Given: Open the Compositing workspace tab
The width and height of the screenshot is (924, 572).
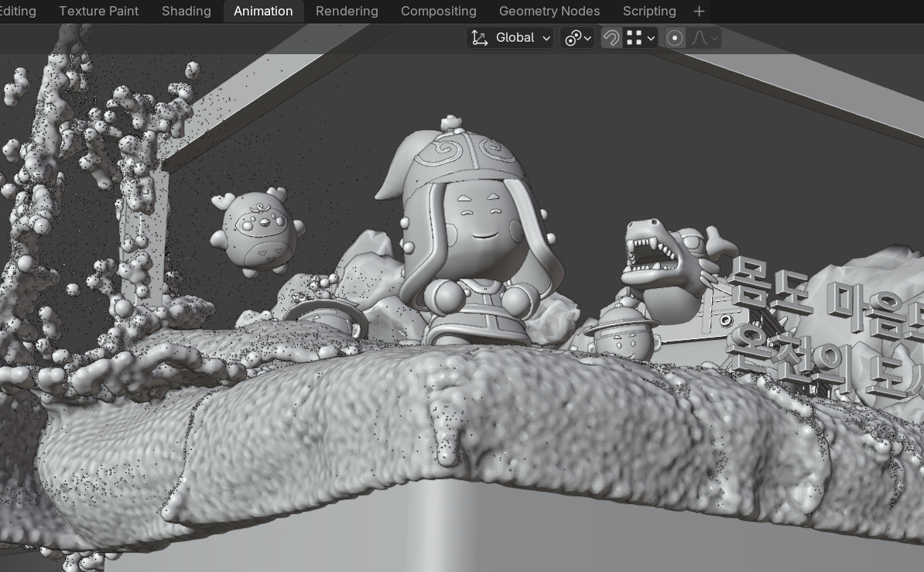Looking at the screenshot, I should coord(439,11).
